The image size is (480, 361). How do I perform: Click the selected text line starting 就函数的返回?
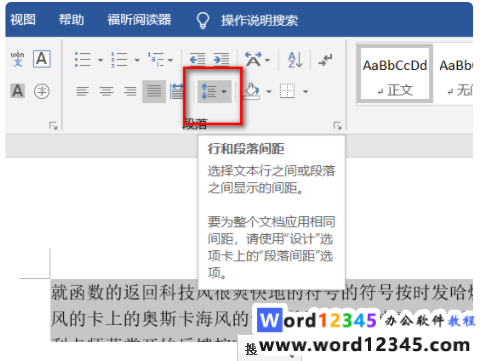(x=262, y=293)
